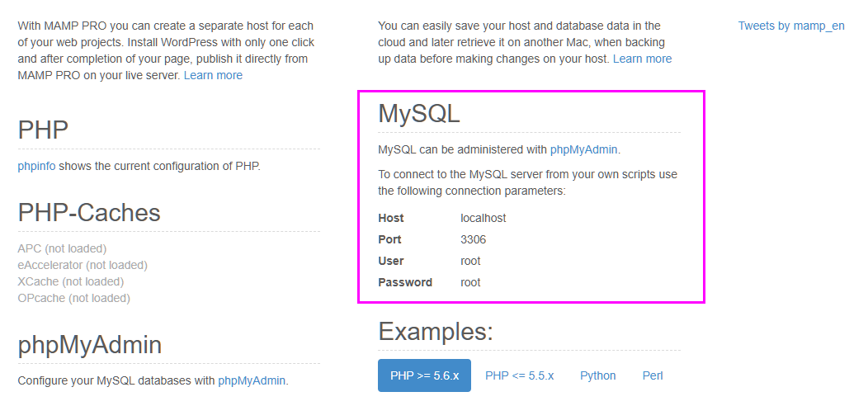
Task: Open phpMyAdmin link below the phpMyAdmin heading
Action: point(252,380)
